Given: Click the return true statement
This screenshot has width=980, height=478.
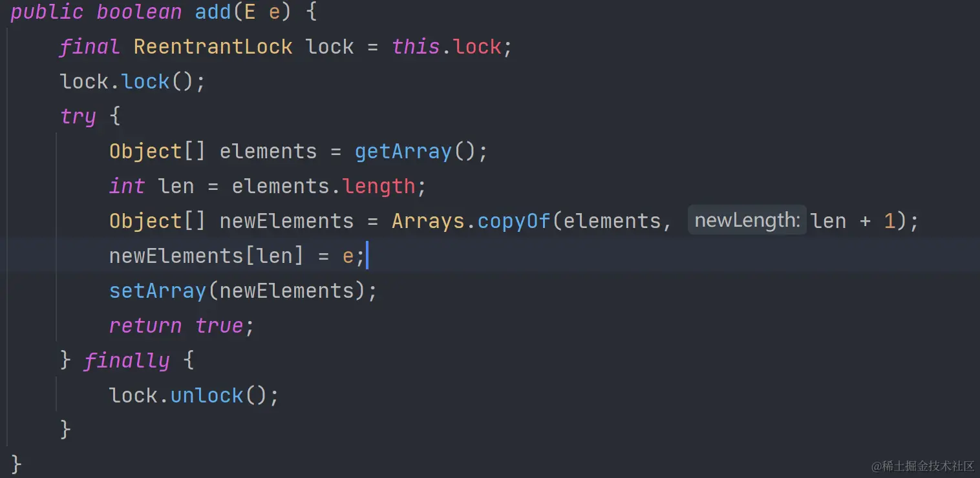Looking at the screenshot, I should [x=176, y=326].
